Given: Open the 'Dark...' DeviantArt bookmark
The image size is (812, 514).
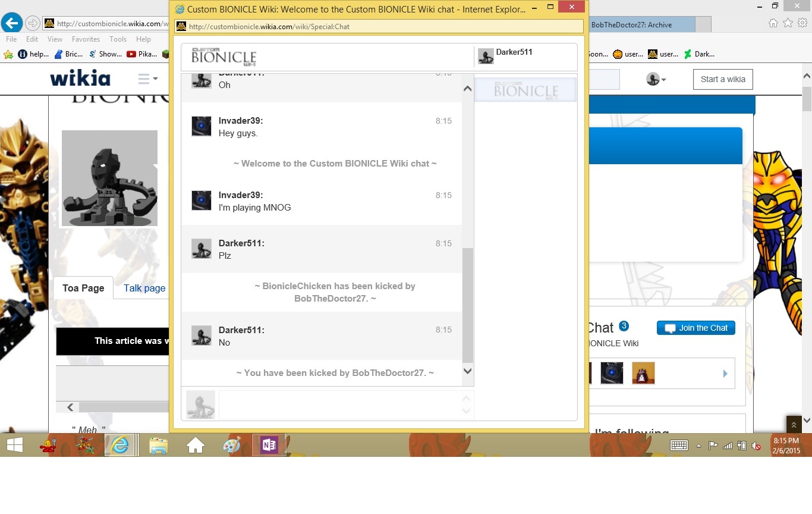Looking at the screenshot, I should tap(699, 54).
